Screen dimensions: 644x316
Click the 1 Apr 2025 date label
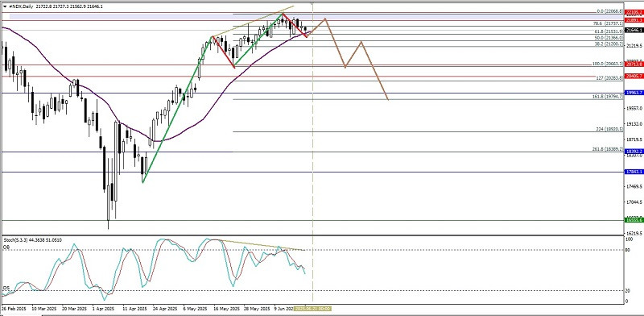tap(104, 308)
